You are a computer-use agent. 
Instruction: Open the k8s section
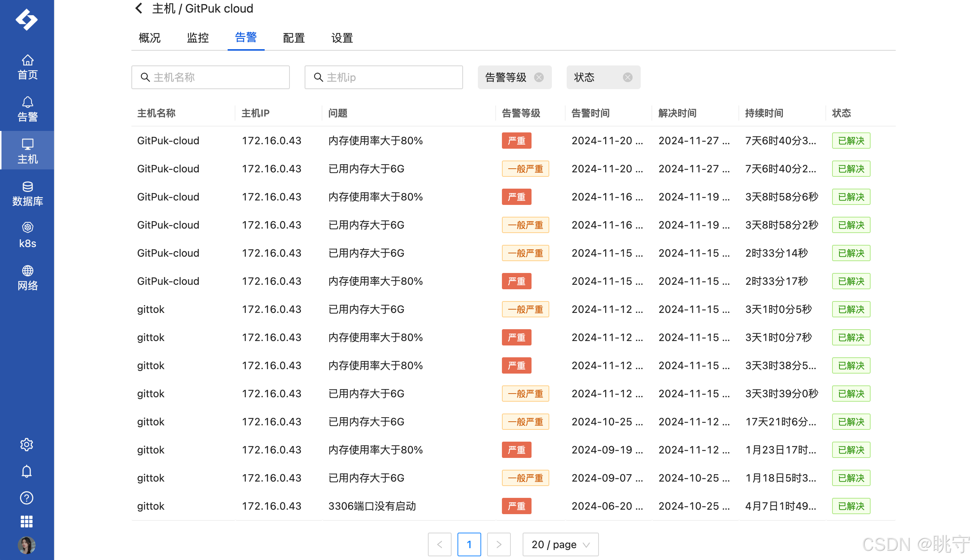pos(27,235)
